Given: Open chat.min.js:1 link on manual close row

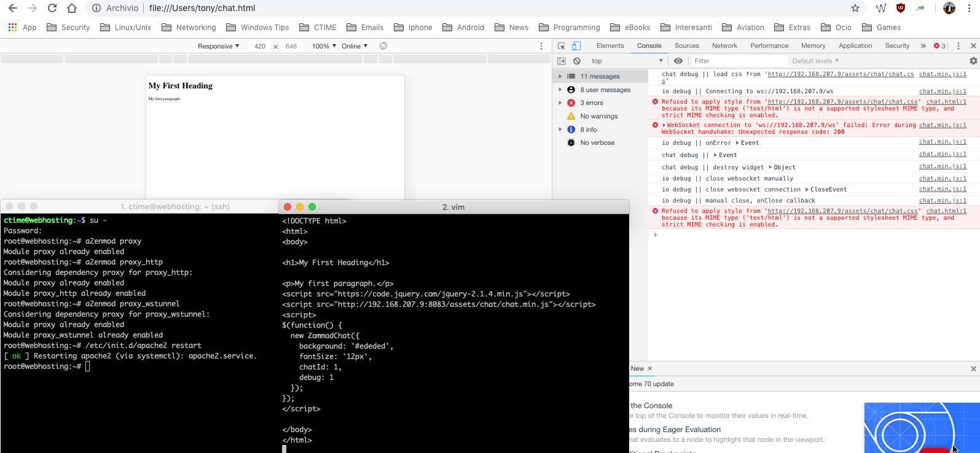Looking at the screenshot, I should (x=943, y=200).
